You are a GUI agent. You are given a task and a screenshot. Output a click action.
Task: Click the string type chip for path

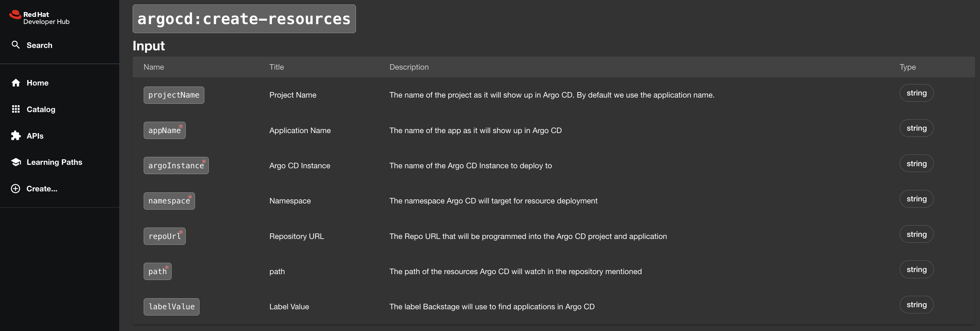pyautogui.click(x=916, y=269)
